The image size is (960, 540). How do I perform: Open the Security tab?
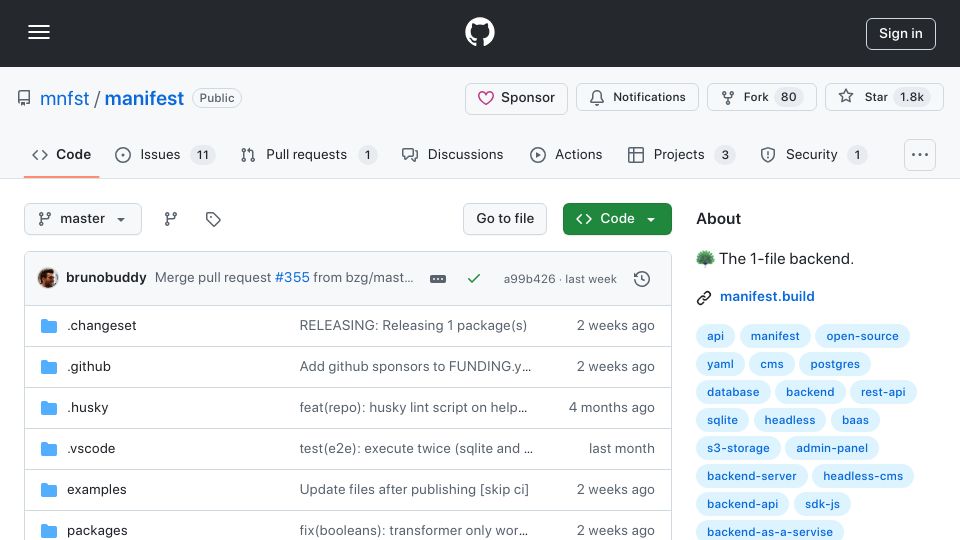[x=813, y=155]
